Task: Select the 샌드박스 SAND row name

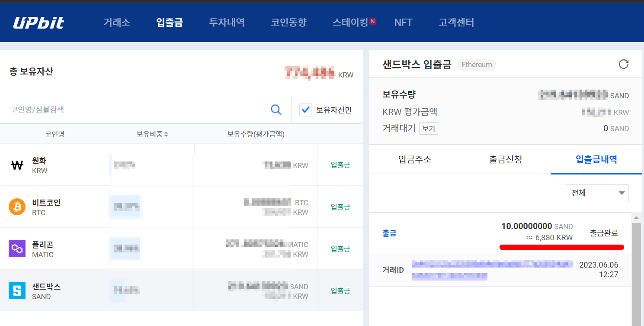Action: 46,291
